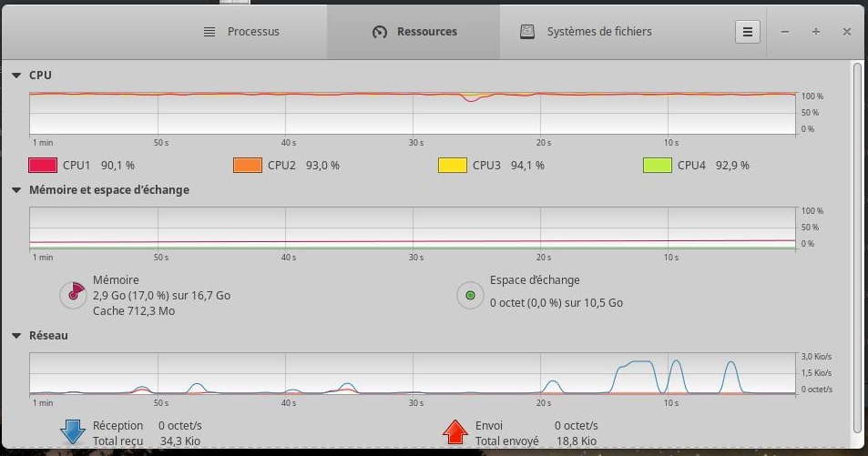868x456 pixels.
Task: Collapse the Réseau section
Action: (x=16, y=335)
